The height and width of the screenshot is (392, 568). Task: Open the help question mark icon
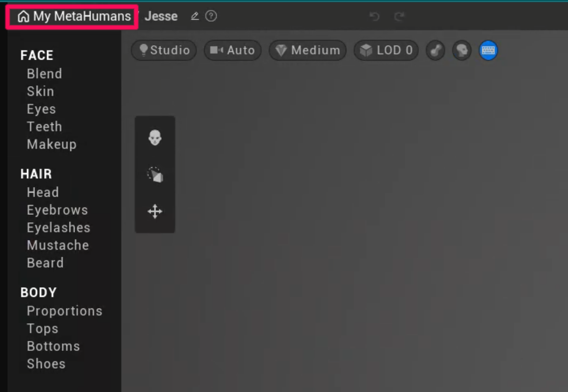[211, 16]
